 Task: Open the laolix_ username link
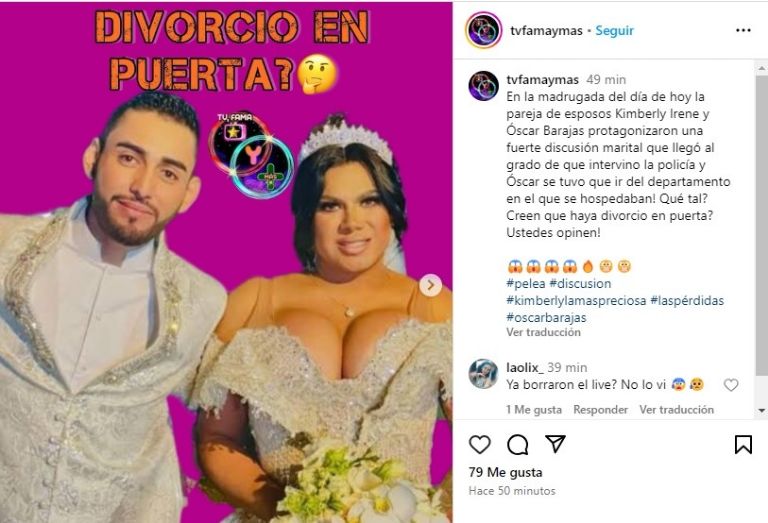pos(525,367)
